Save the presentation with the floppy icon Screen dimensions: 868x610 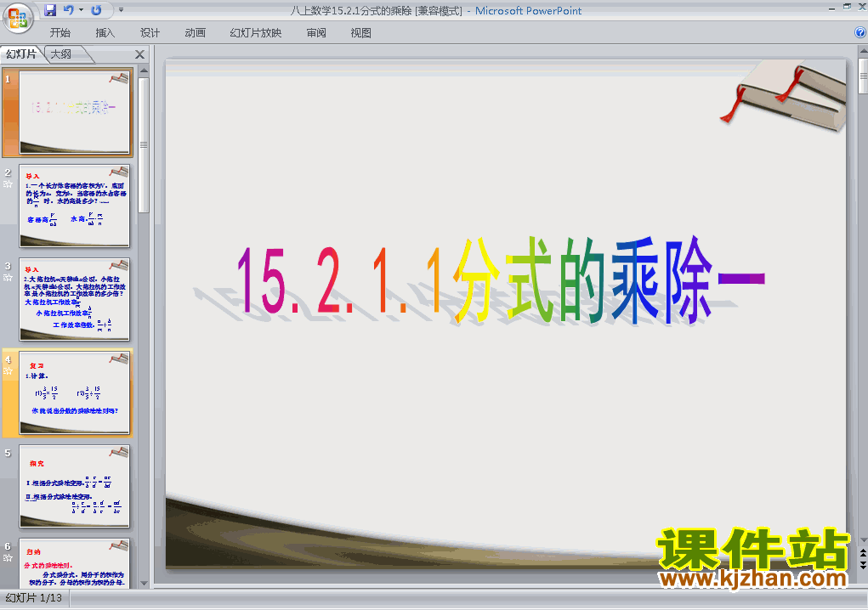pyautogui.click(x=50, y=10)
